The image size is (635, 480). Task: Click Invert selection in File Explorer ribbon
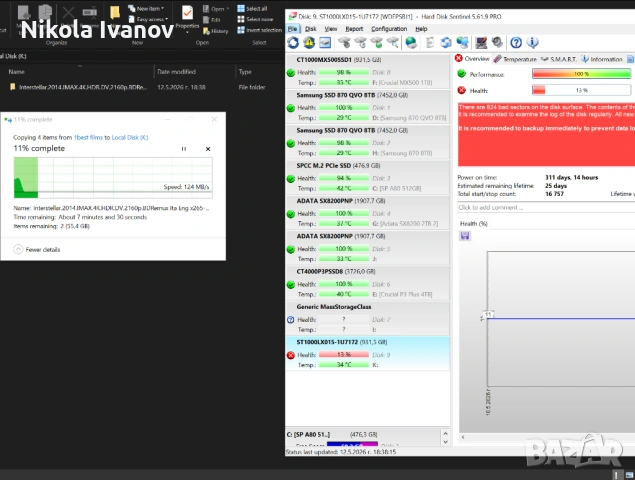pyautogui.click(x=260, y=30)
